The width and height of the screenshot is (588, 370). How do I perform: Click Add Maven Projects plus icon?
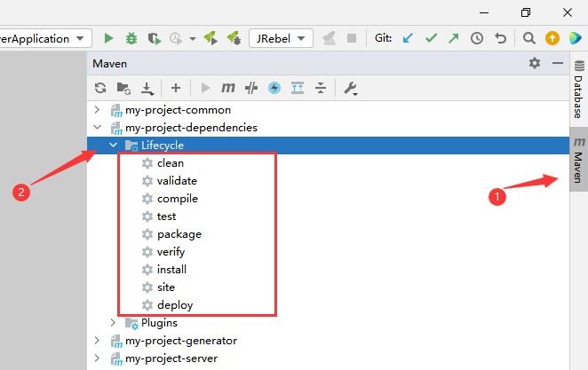176,88
